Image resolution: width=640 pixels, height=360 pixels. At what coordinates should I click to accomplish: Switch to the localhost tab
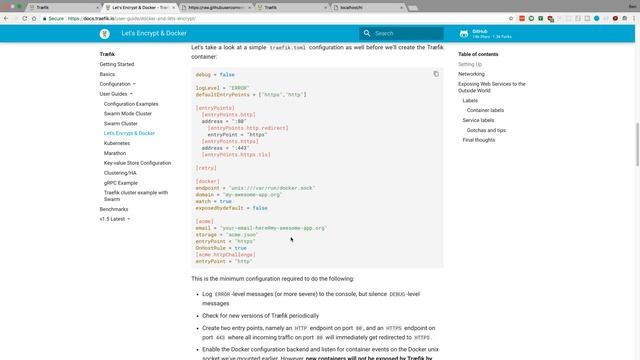(367, 8)
